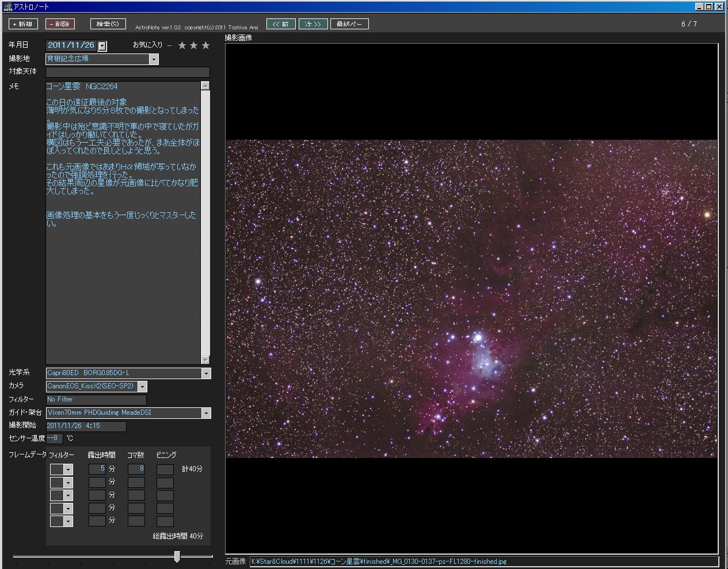
Task: Click the second favorite rating star
Action: pyautogui.click(x=194, y=45)
